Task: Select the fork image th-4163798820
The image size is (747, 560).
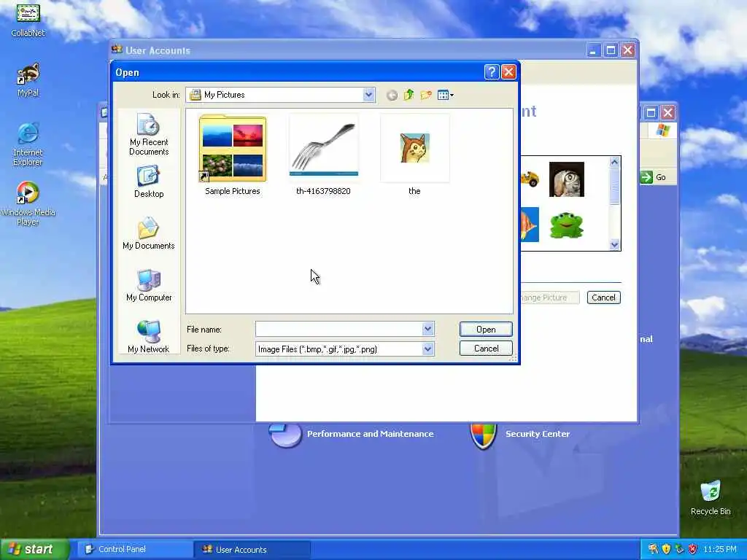Action: pyautogui.click(x=323, y=155)
